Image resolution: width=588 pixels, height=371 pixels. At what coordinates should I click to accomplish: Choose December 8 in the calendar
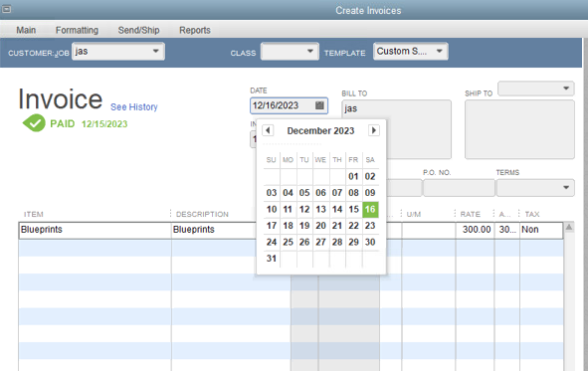[353, 193]
